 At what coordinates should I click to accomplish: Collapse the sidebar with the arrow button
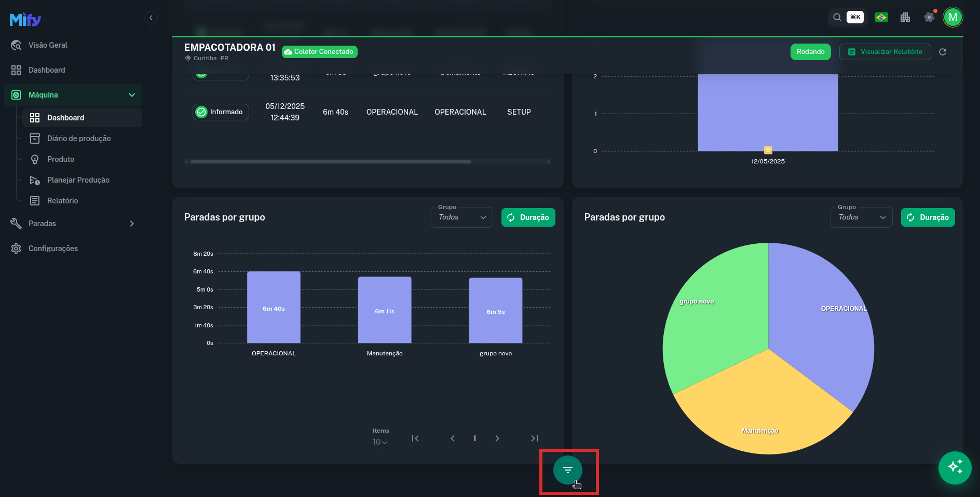pyautogui.click(x=151, y=18)
